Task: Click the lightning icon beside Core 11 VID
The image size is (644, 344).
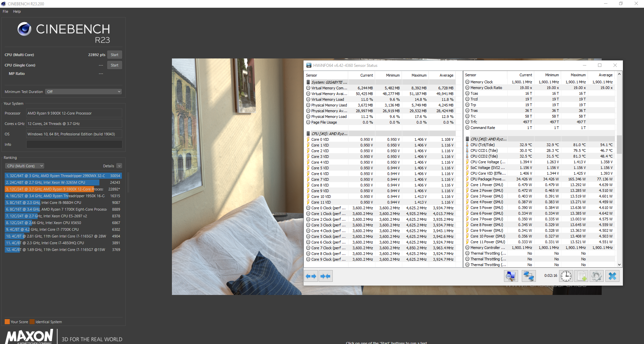Action: tap(308, 202)
